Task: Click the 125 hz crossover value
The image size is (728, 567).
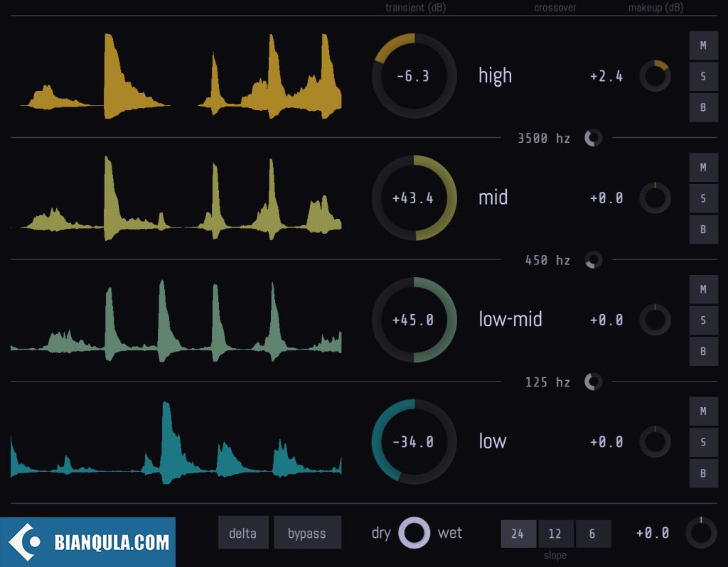Action: [x=547, y=382]
